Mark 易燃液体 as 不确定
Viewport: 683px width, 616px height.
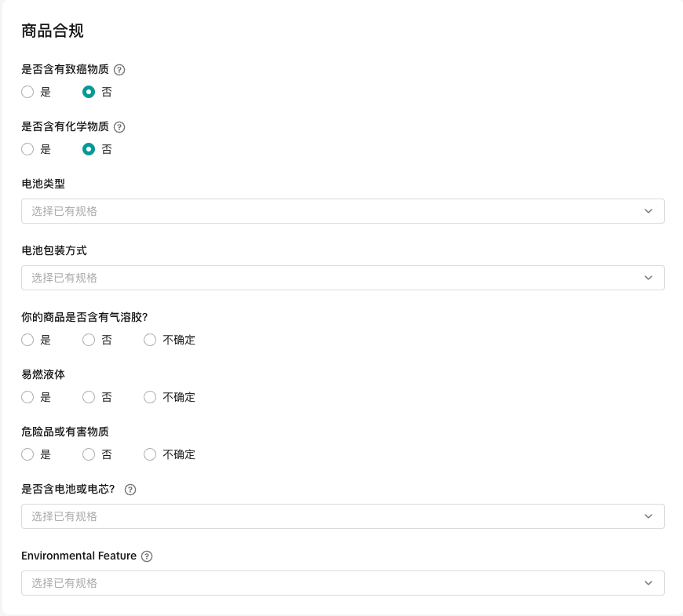pos(150,397)
